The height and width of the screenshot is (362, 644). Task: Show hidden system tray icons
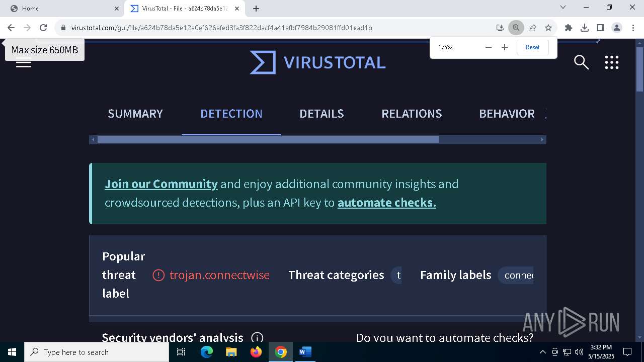coord(542,352)
